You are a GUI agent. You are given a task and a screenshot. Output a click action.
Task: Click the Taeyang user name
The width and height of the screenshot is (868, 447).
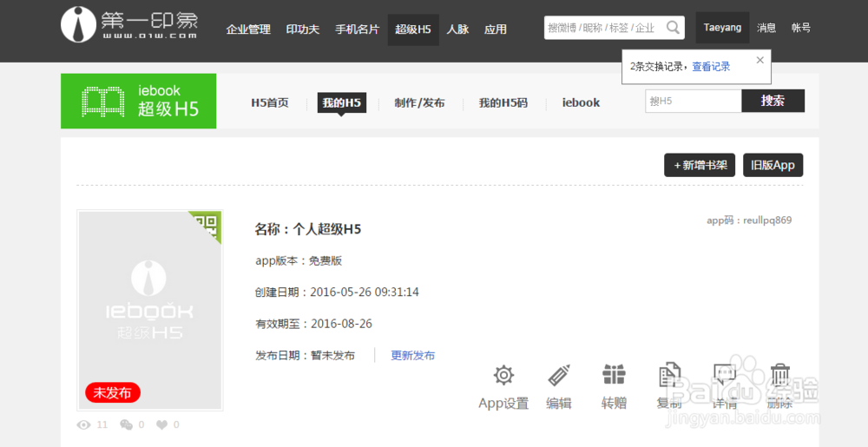point(722,28)
